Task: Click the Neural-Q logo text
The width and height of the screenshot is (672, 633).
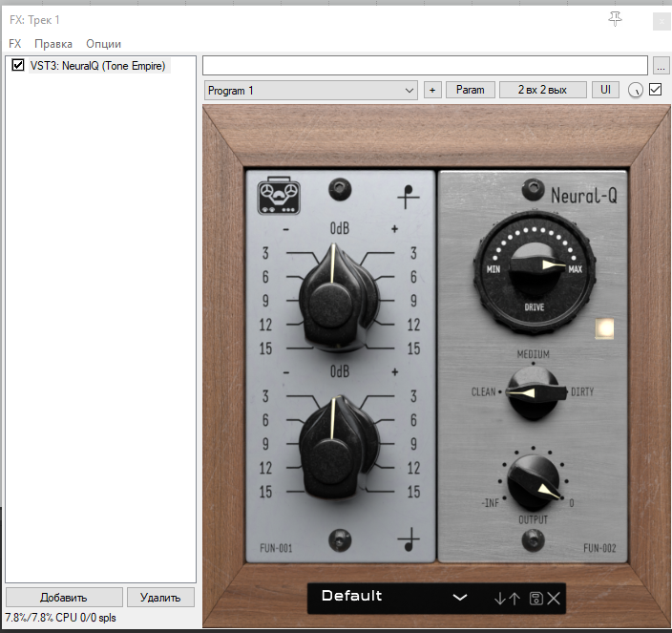Action: [x=584, y=196]
